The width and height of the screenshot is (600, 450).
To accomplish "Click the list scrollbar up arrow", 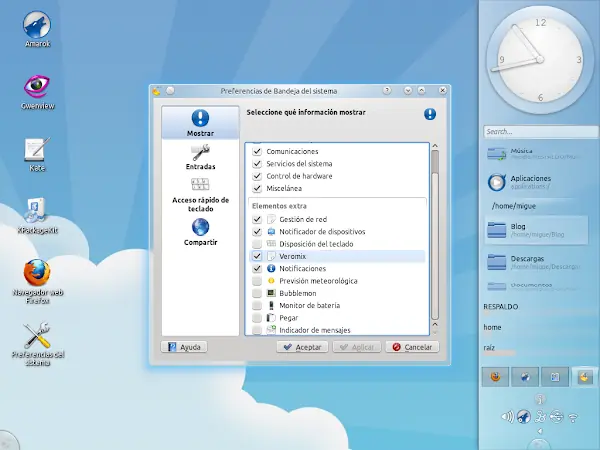I will point(435,146).
